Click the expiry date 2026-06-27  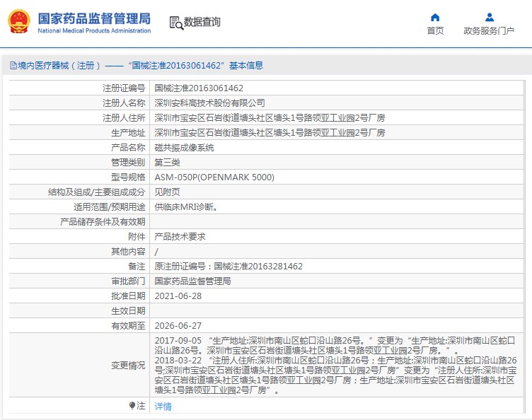178,326
